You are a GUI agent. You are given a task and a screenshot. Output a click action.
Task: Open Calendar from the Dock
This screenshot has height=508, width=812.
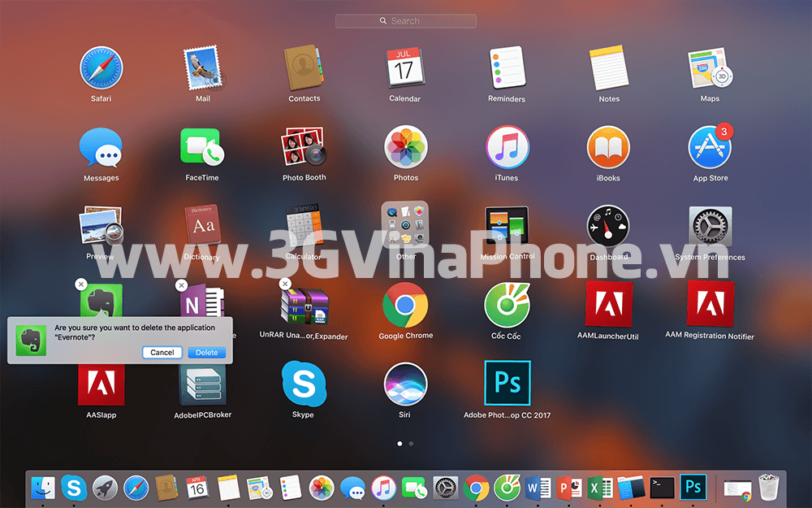(197, 488)
